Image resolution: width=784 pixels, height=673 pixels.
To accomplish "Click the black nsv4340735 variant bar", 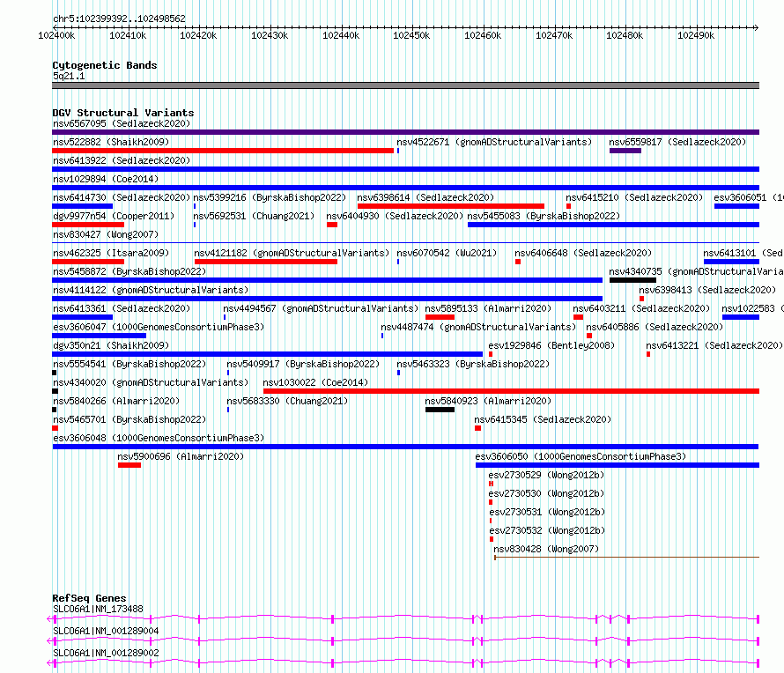I will 632,280.
